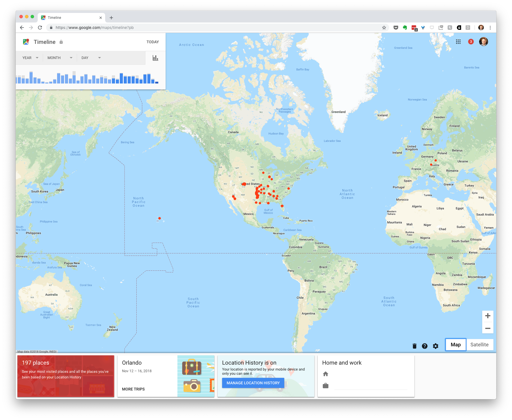Screen dimensions: 512x420
Task: Click the gray D extension icon
Action: click(468, 28)
